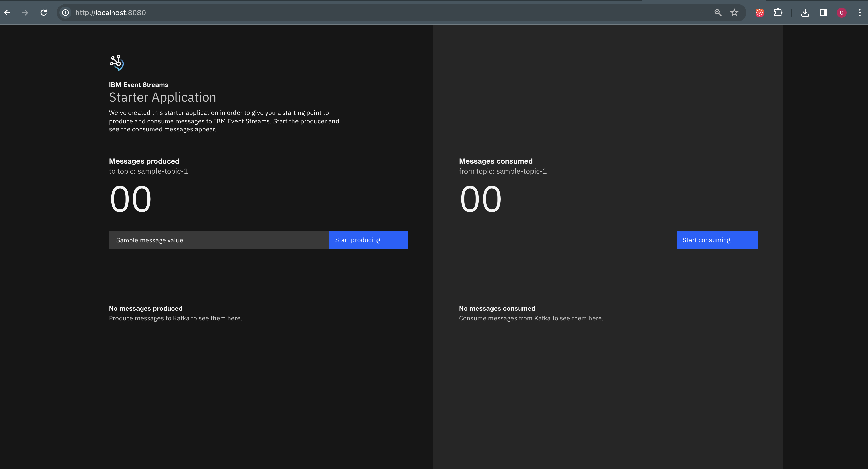Toggle the browser side panel

click(823, 13)
